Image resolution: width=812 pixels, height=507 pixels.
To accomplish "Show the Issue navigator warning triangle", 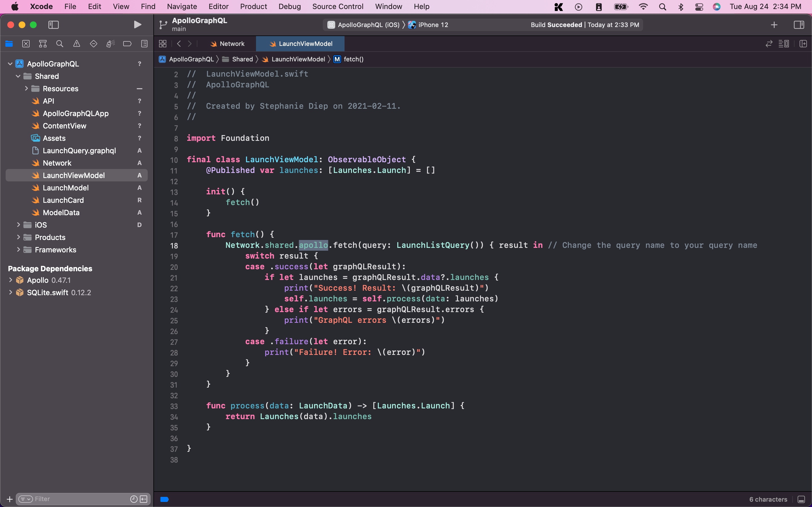I will [x=77, y=44].
